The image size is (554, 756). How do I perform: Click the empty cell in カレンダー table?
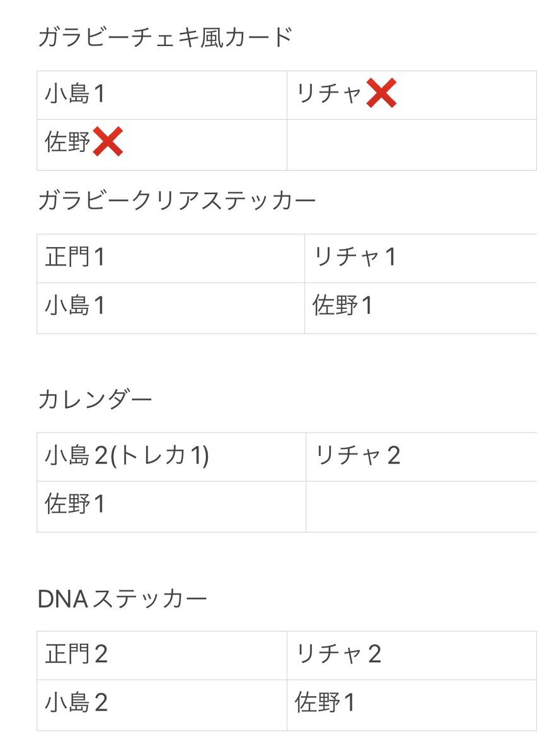(422, 507)
